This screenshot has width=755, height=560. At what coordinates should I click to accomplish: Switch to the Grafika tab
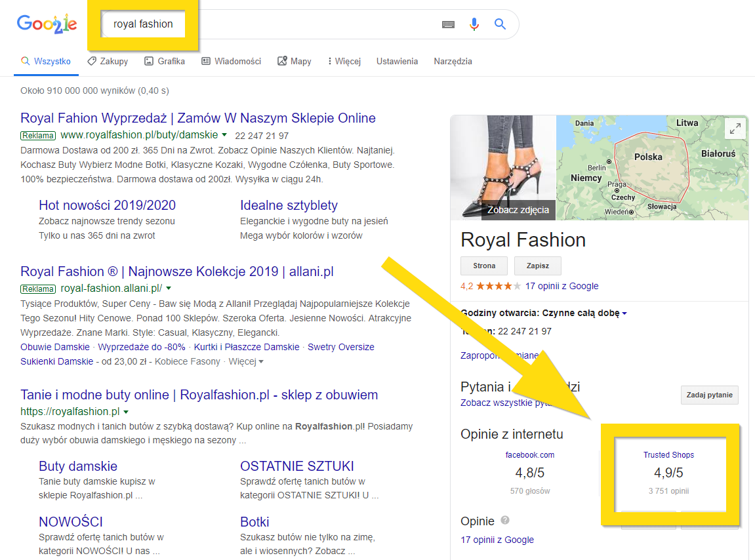165,61
